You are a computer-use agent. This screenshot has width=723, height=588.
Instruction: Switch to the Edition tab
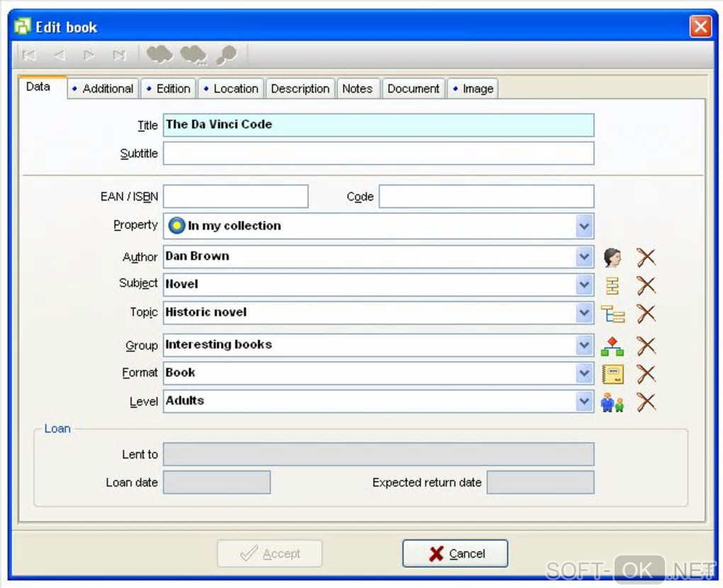point(169,89)
